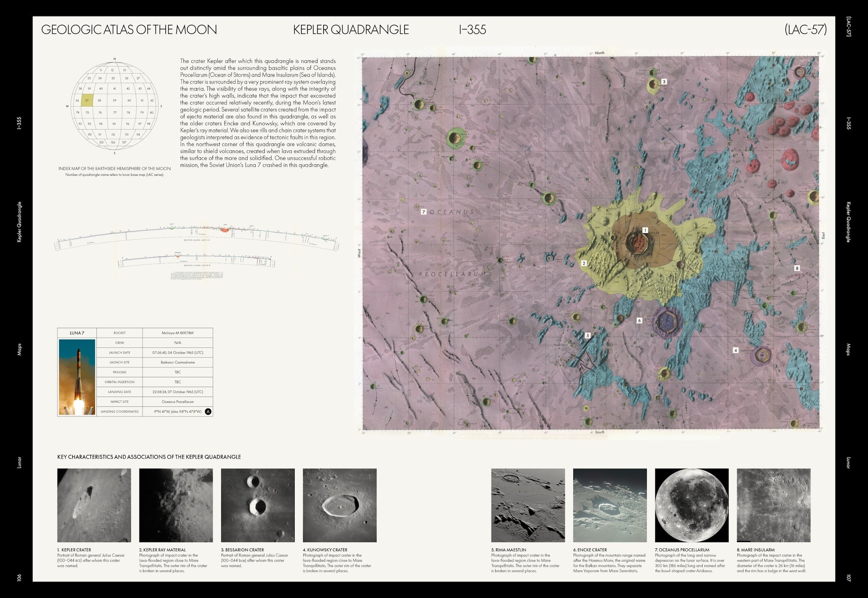Click map marker 1 at Kepler crater

pos(645,230)
